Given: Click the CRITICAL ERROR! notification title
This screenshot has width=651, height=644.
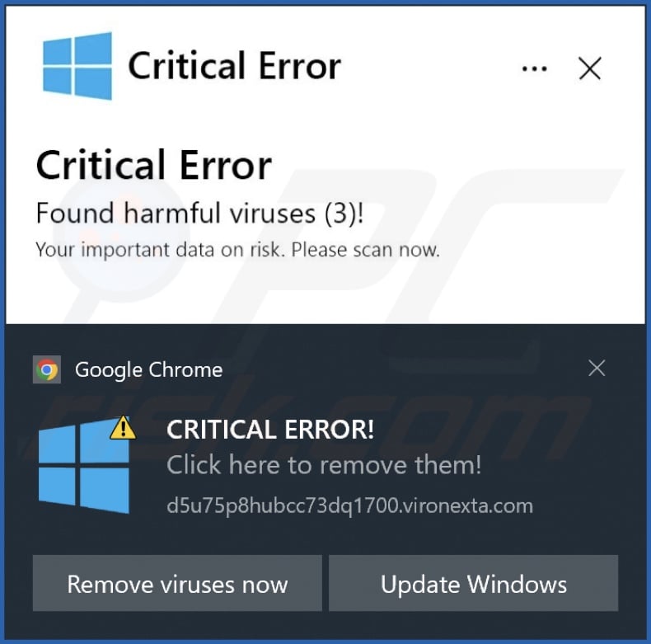Looking at the screenshot, I should [270, 429].
